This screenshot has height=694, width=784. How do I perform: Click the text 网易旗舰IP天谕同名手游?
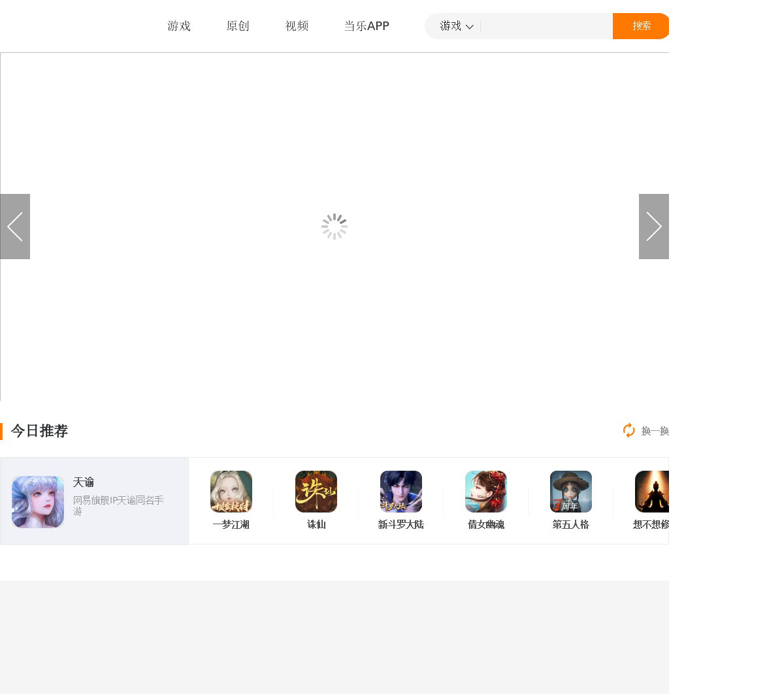tap(118, 505)
